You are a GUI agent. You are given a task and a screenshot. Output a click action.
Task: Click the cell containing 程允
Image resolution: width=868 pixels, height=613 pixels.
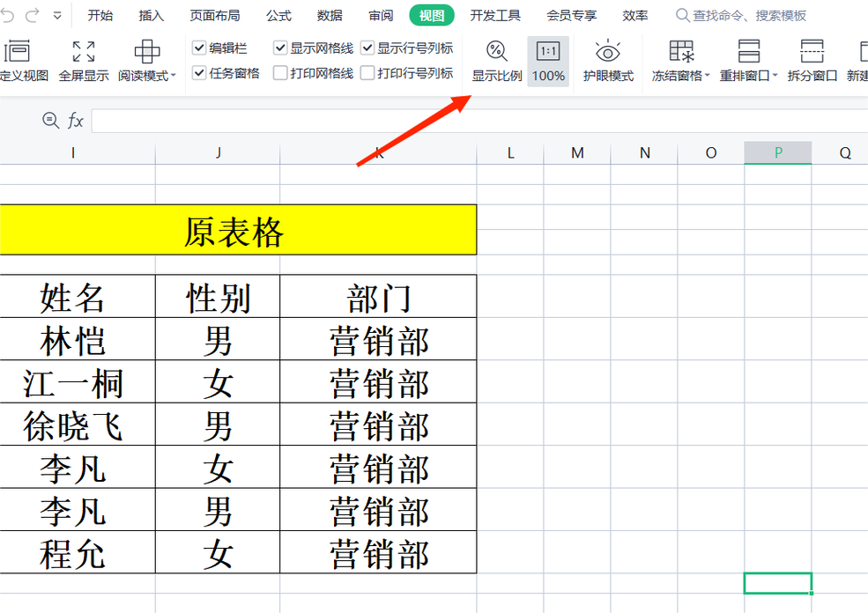pyautogui.click(x=78, y=552)
